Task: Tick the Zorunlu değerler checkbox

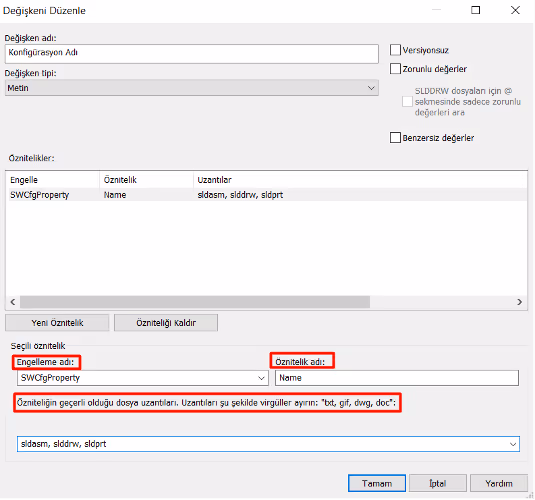Action: 395,69
